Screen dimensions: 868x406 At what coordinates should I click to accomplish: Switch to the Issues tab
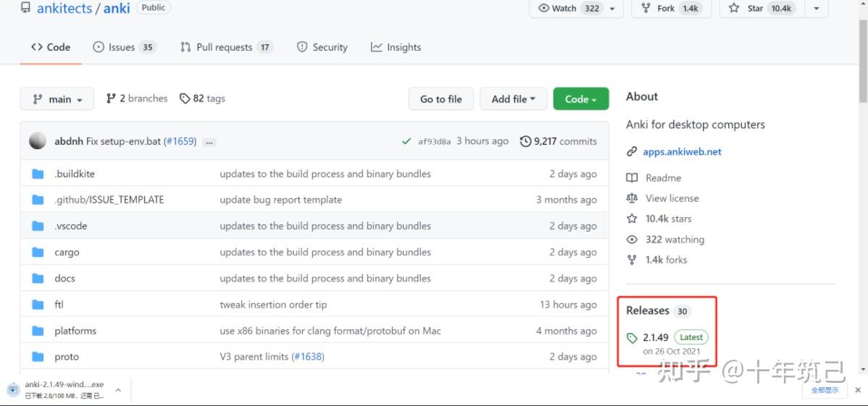tap(124, 47)
